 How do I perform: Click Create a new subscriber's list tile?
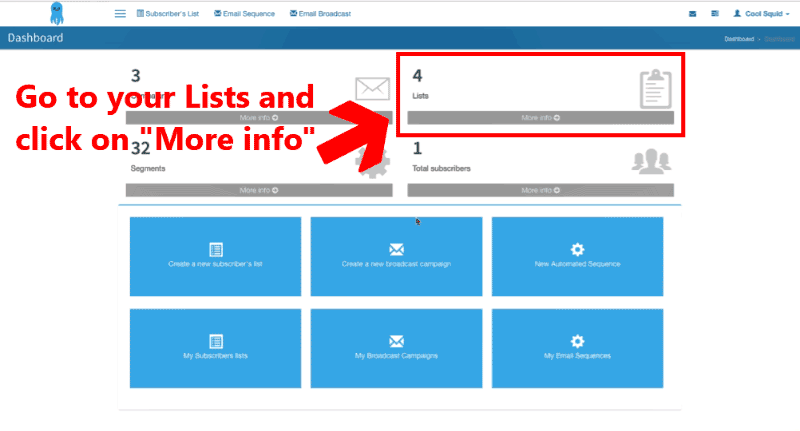215,257
